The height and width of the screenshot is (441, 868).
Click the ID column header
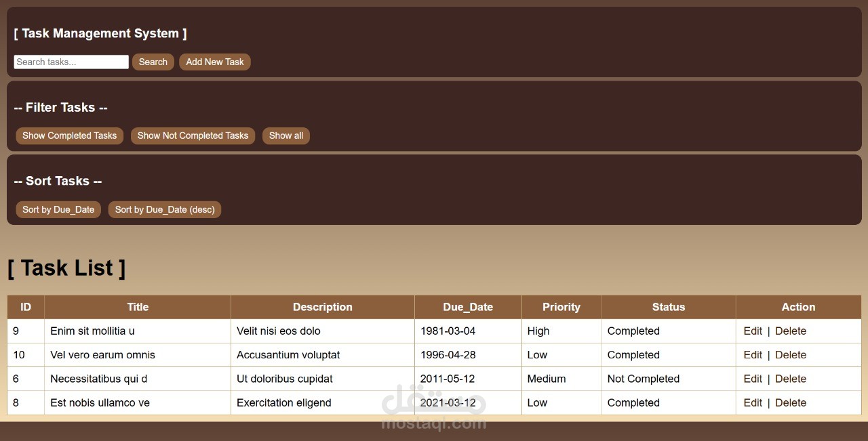26,307
